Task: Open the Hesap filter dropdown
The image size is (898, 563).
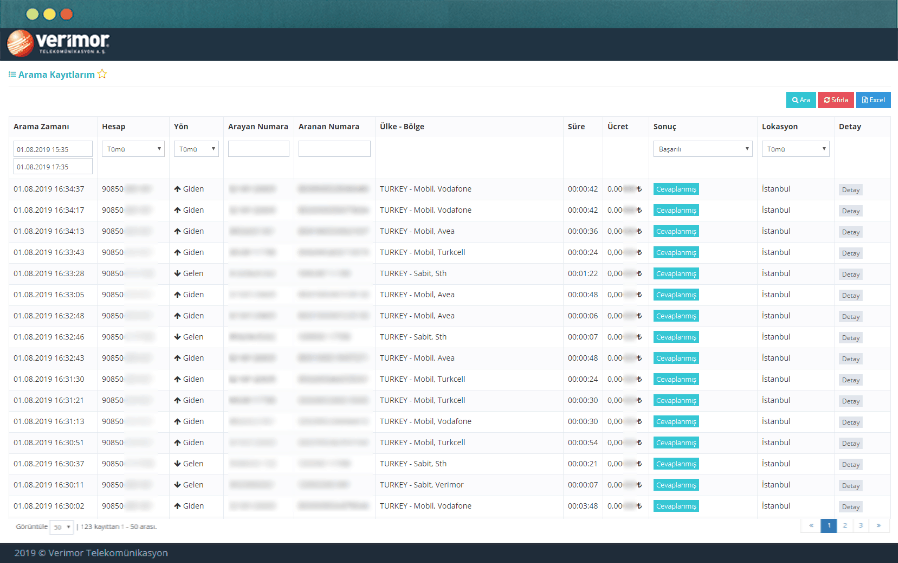Action: coord(133,149)
